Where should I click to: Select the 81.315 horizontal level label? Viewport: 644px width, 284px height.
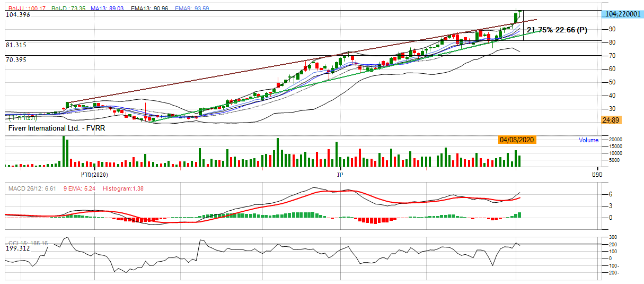16,46
